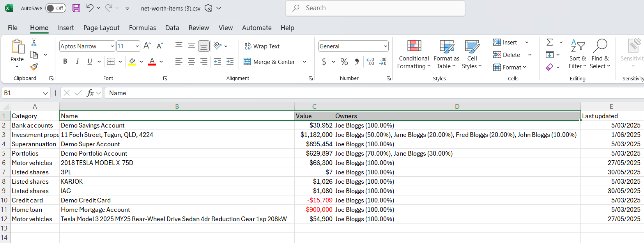644x243 pixels.
Task: Switch to the Formulas tab
Action: [142, 28]
